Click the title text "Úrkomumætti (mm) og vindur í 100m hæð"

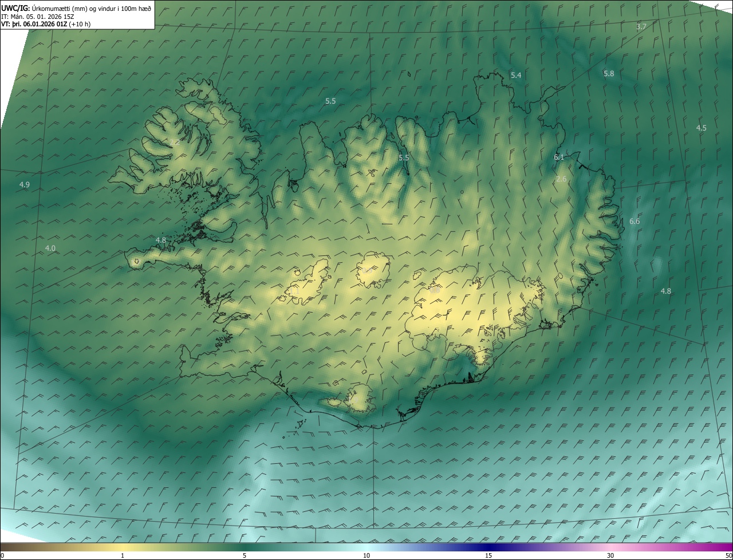92,8
